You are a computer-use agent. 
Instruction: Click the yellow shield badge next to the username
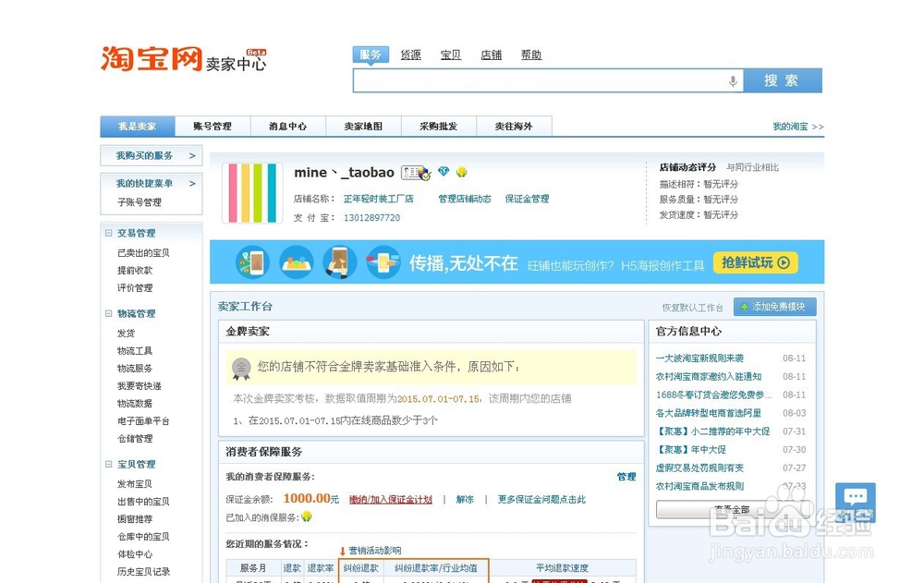[x=461, y=172]
